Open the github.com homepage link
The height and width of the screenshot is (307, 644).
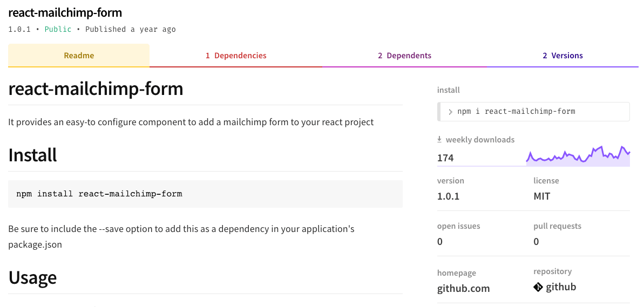pyautogui.click(x=463, y=288)
